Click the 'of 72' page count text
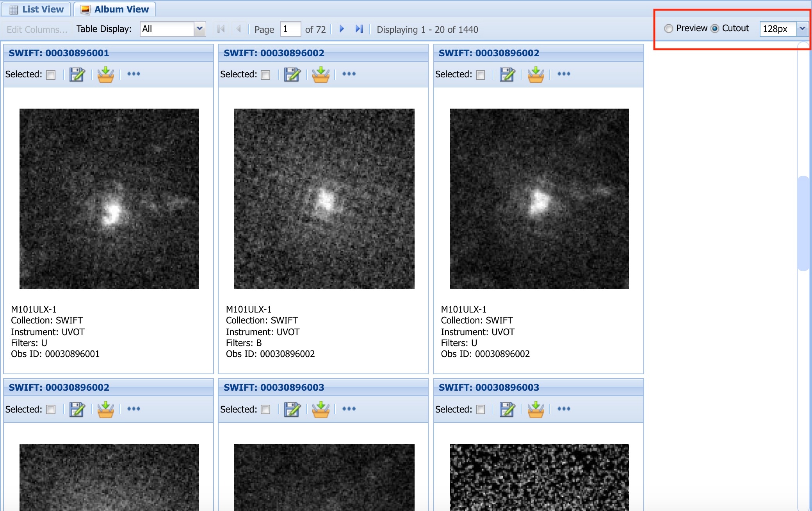The width and height of the screenshot is (812, 511). tap(315, 30)
